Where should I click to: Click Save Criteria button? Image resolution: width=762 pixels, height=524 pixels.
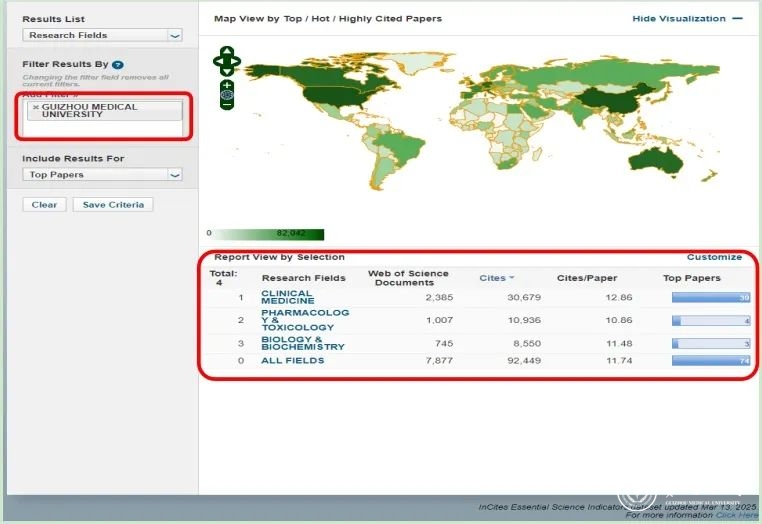coord(113,205)
